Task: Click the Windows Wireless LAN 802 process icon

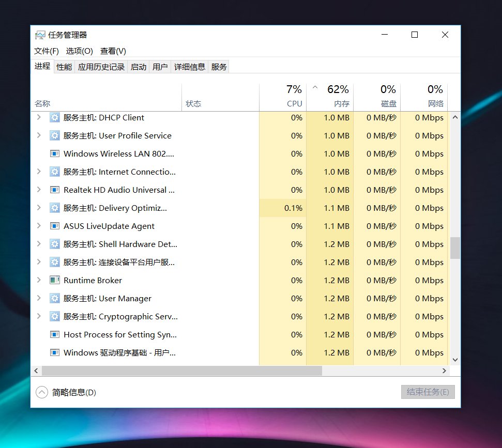Action: coord(55,154)
